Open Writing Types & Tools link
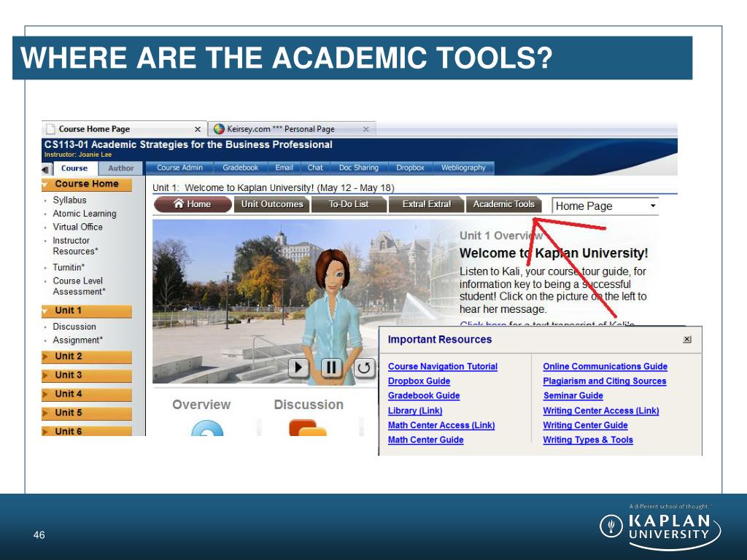 click(588, 440)
